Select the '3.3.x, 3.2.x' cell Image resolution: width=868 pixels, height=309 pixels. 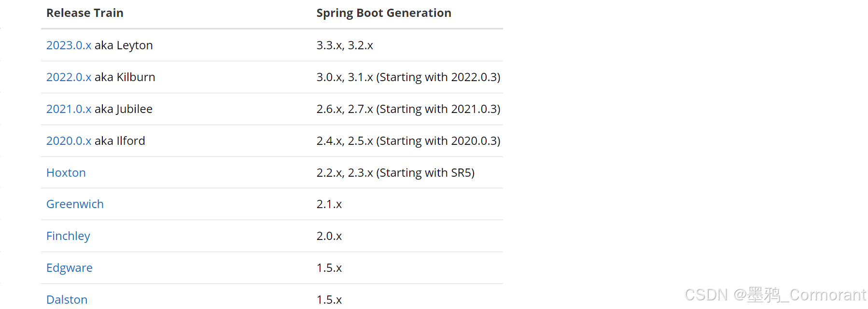pyautogui.click(x=345, y=45)
